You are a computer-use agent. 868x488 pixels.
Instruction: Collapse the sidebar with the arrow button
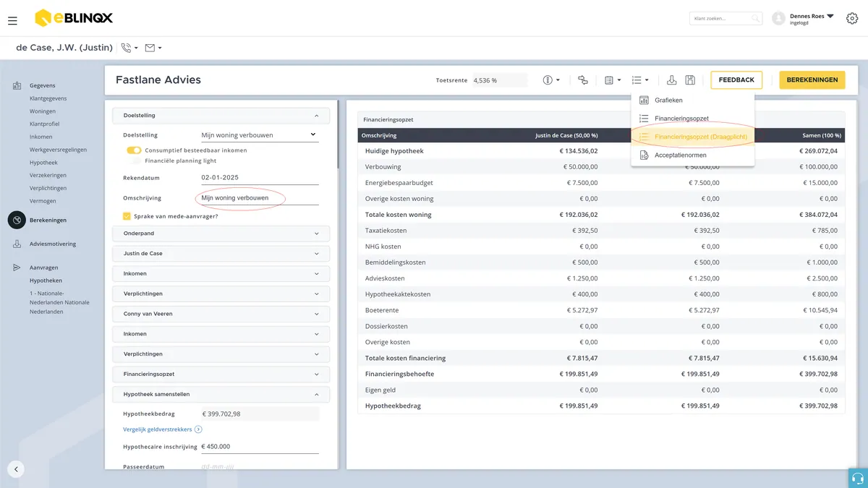pos(16,468)
